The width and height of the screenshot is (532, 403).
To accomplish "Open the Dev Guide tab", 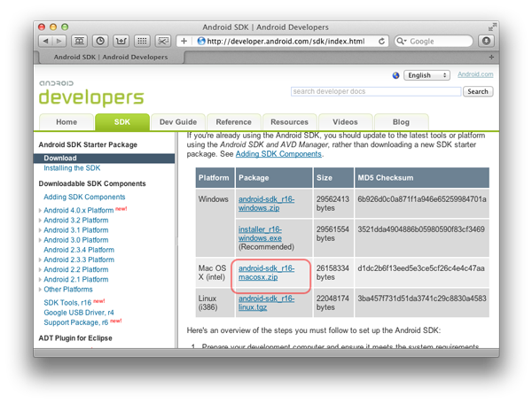I will (x=178, y=122).
